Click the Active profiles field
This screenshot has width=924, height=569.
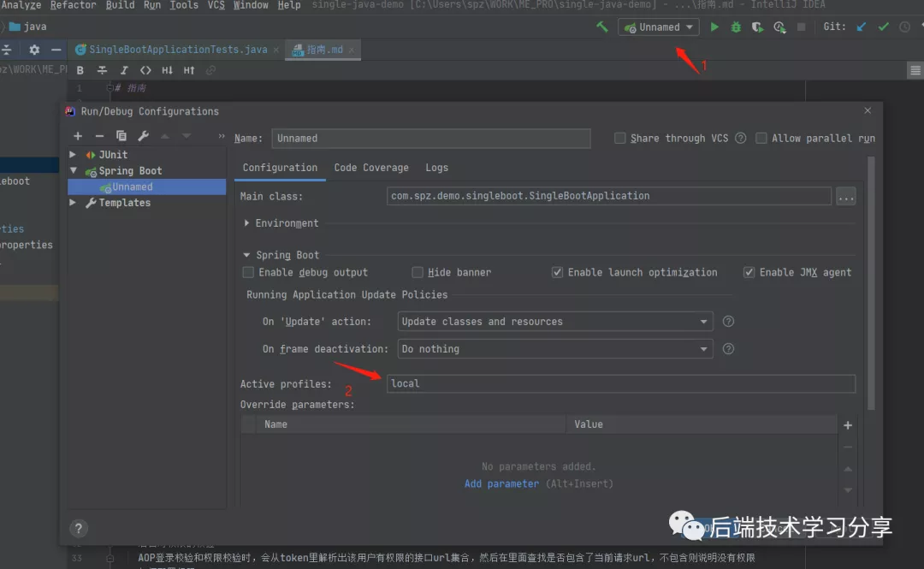coord(621,383)
